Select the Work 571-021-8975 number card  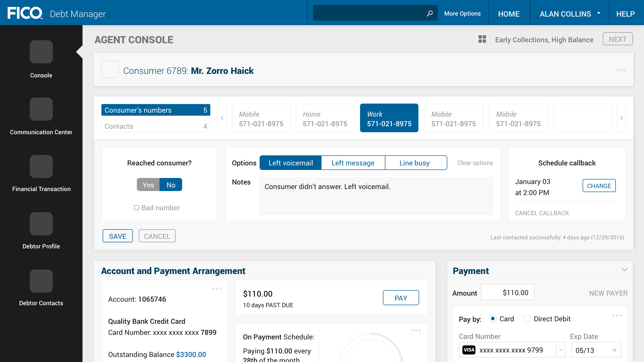(x=389, y=118)
